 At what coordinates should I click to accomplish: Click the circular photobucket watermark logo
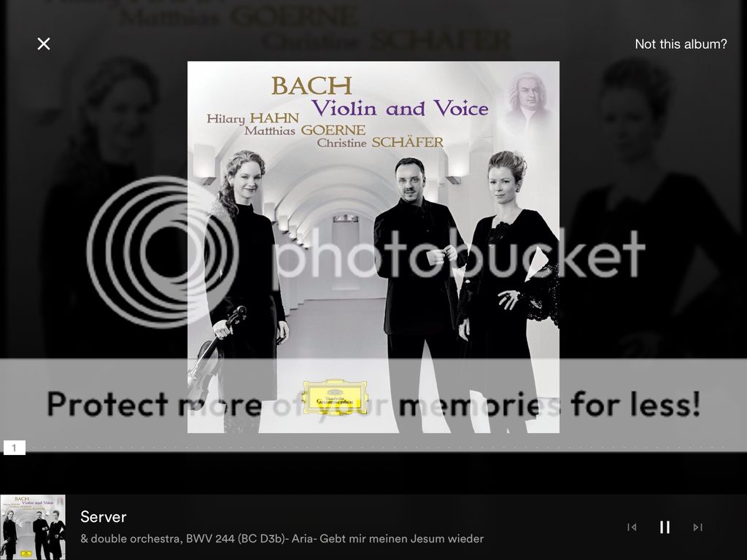(163, 252)
